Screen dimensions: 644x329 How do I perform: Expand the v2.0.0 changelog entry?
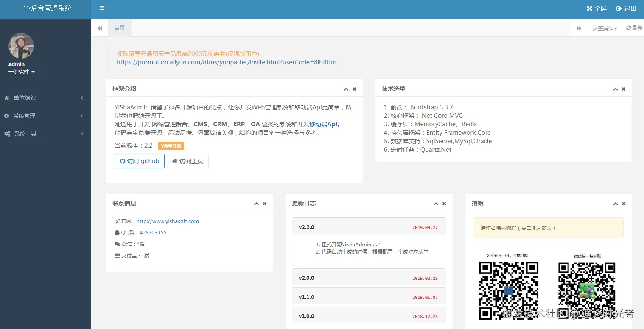369,278
